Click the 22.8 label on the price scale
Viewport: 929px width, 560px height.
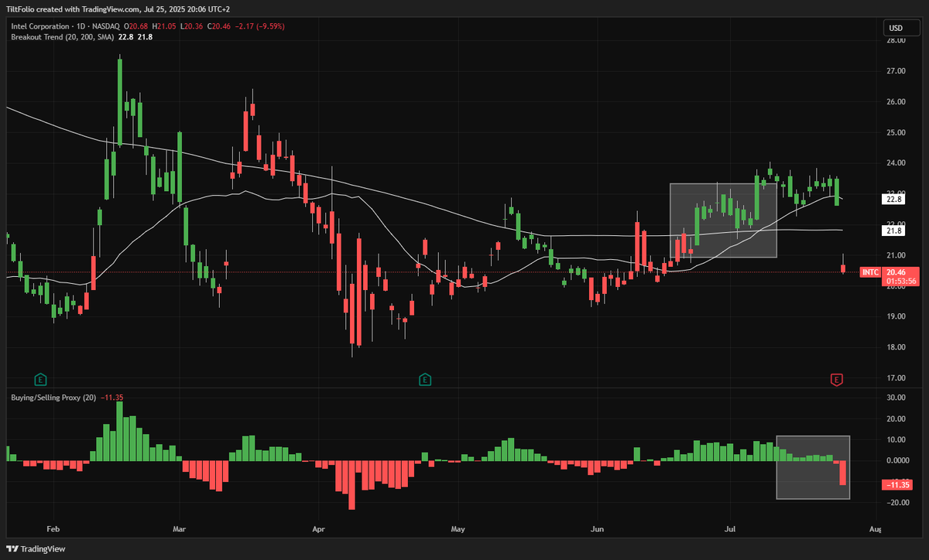pyautogui.click(x=894, y=199)
